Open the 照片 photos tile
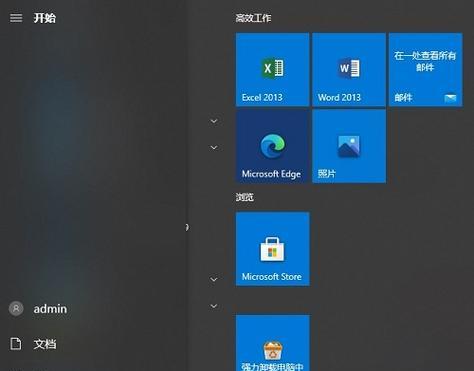The height and width of the screenshot is (371, 474). click(x=349, y=146)
